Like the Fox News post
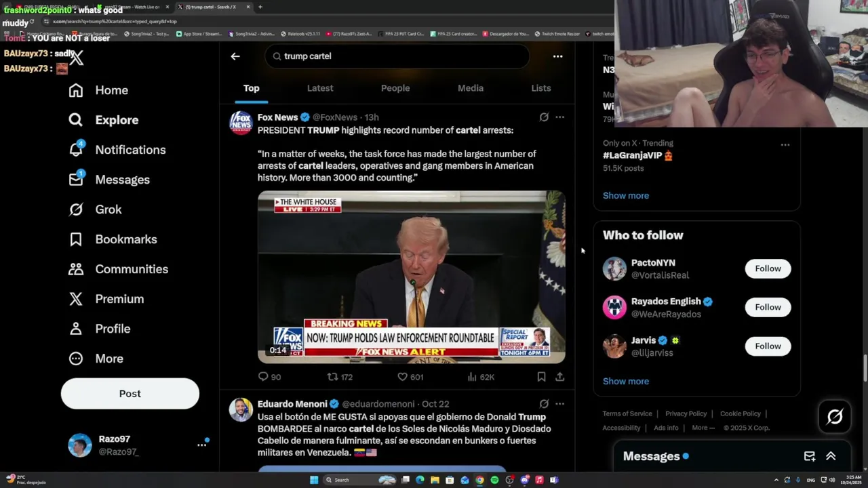868x488 pixels. pos(410,377)
